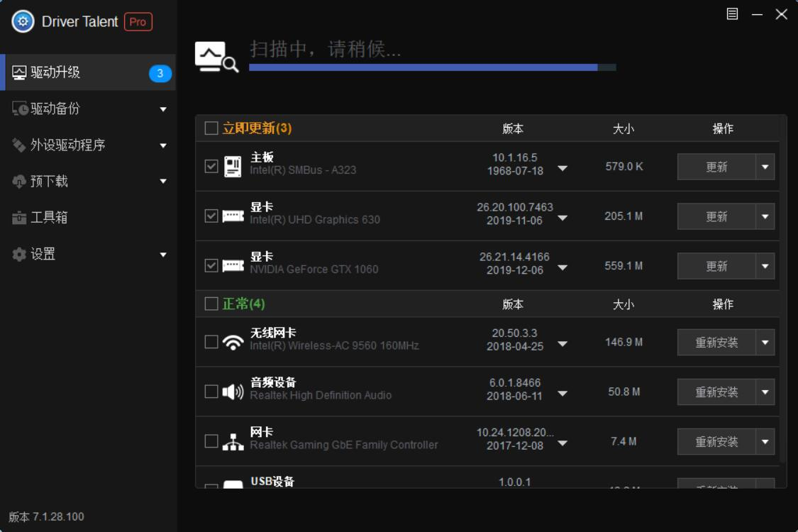This screenshot has height=532, width=798.
Task: Open version dropdown for 20.50.3.3
Action: 563,343
